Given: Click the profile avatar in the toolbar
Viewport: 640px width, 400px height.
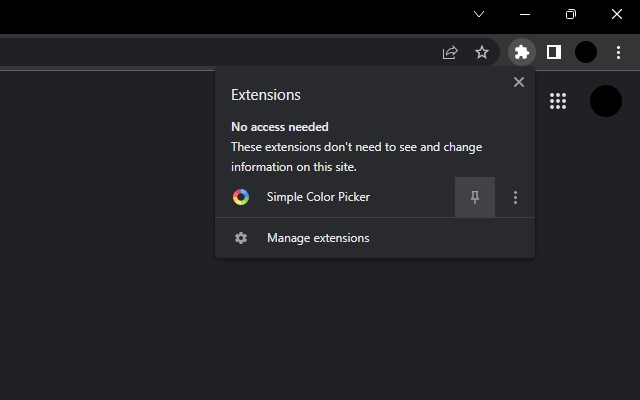Looking at the screenshot, I should click(x=586, y=52).
